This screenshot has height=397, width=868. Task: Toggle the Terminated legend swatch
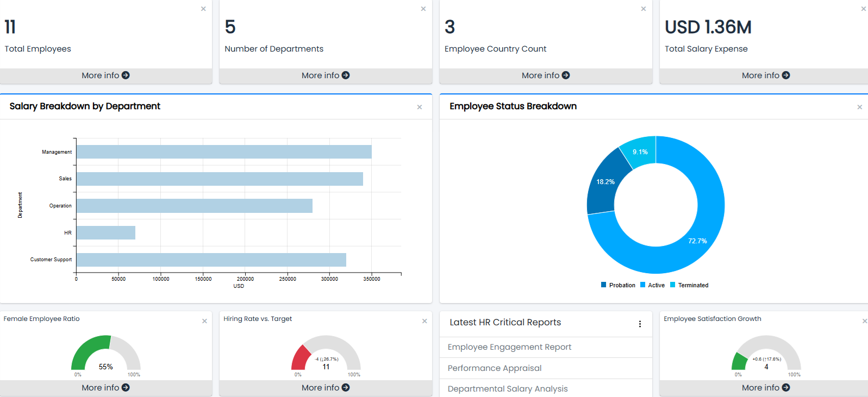coord(673,285)
